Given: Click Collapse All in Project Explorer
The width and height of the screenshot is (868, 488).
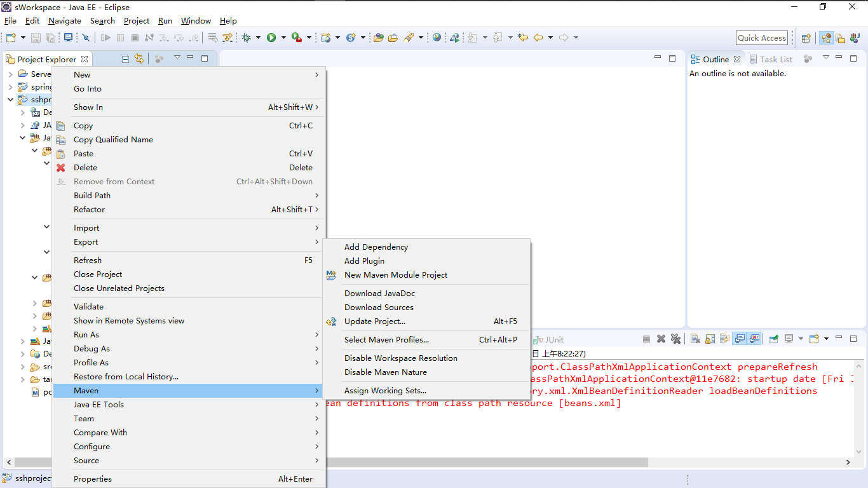Looking at the screenshot, I should point(125,59).
